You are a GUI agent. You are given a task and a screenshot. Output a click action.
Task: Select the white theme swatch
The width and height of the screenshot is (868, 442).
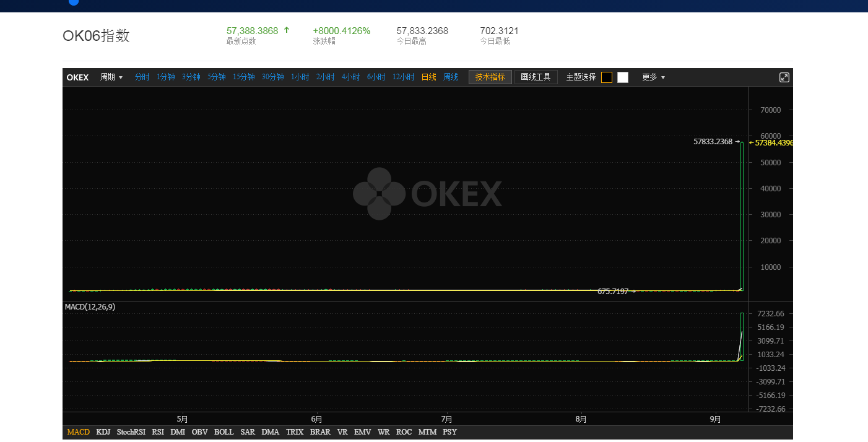pos(623,77)
